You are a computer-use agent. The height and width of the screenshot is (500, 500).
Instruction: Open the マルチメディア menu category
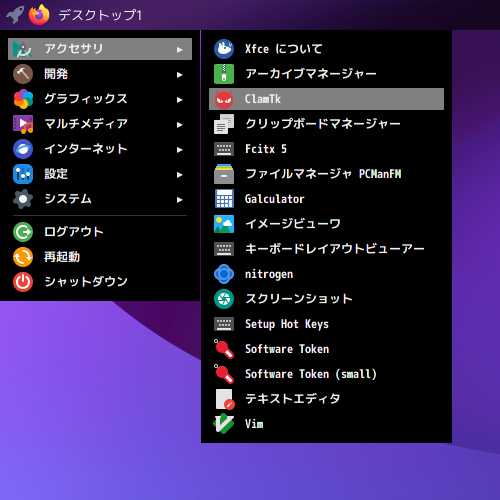tap(100, 124)
